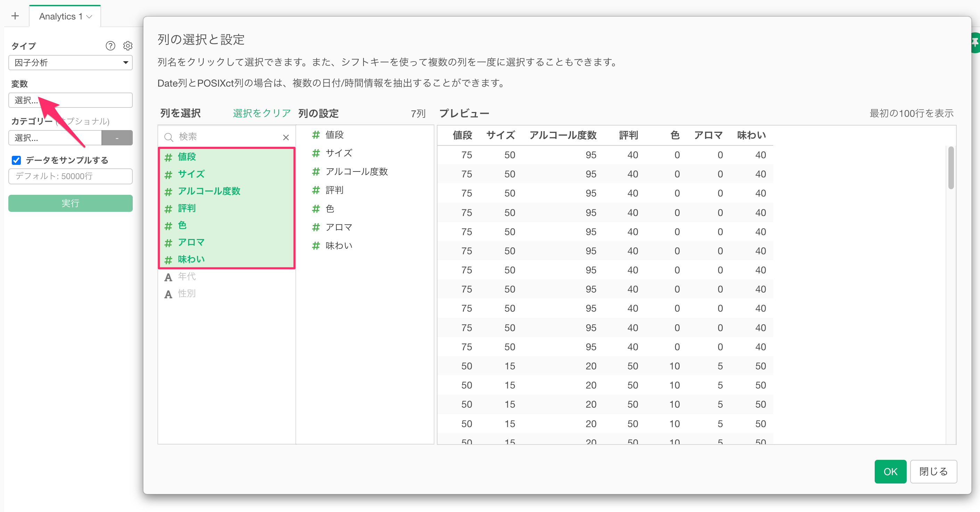The image size is (980, 512).
Task: Click numeric icon beside 味わい in column settings
Action: (316, 246)
